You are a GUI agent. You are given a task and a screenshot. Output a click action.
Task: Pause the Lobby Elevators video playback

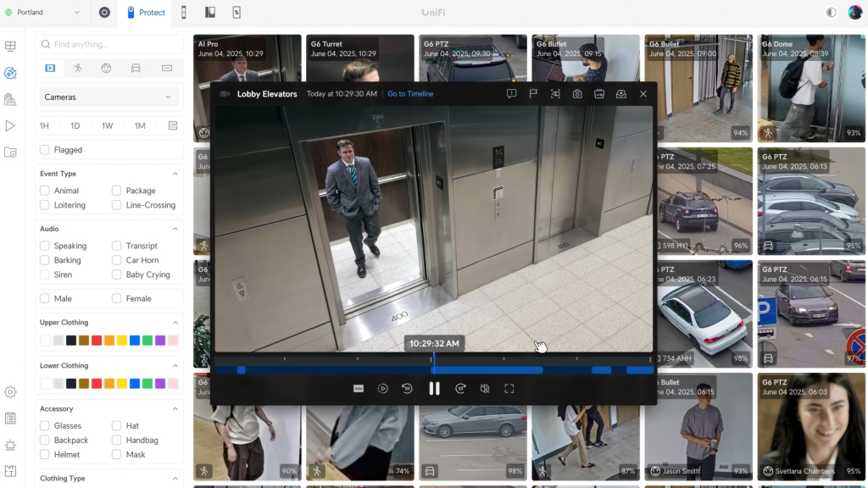click(434, 388)
